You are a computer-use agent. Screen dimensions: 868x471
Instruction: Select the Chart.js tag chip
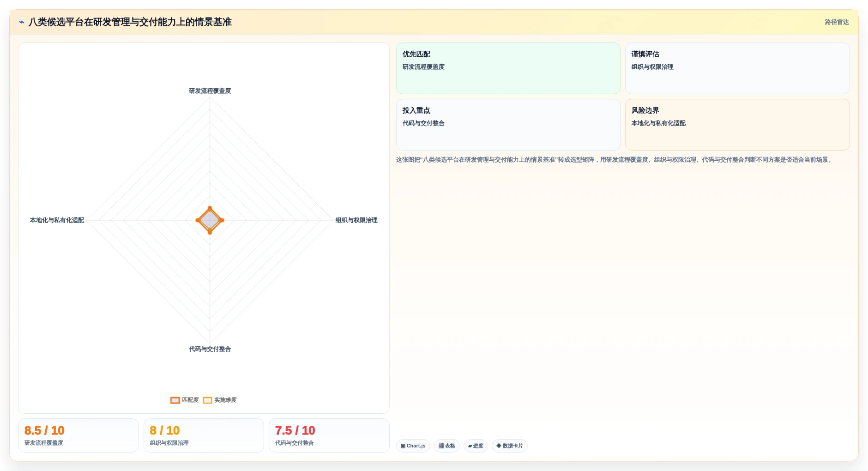(x=413, y=446)
